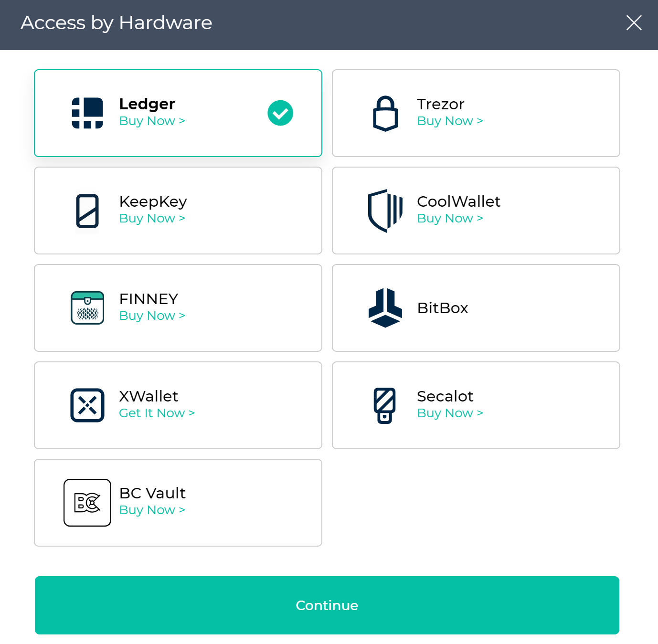Select the Trezor label text
The width and height of the screenshot is (658, 644).
pos(441,104)
